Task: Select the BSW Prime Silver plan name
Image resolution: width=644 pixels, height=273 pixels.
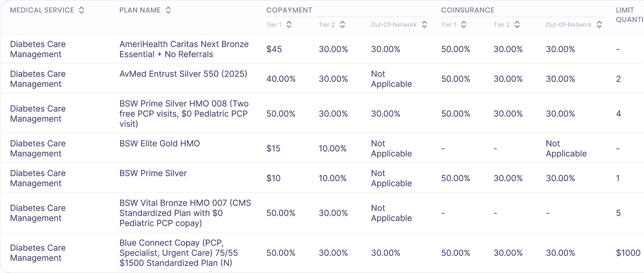Action: tap(153, 173)
